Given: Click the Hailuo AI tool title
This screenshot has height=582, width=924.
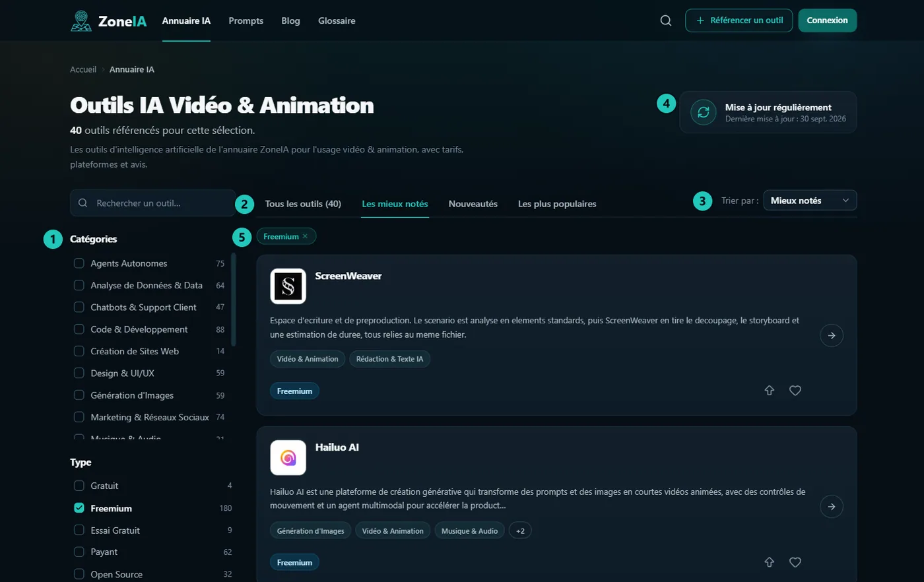Looking at the screenshot, I should tap(337, 447).
